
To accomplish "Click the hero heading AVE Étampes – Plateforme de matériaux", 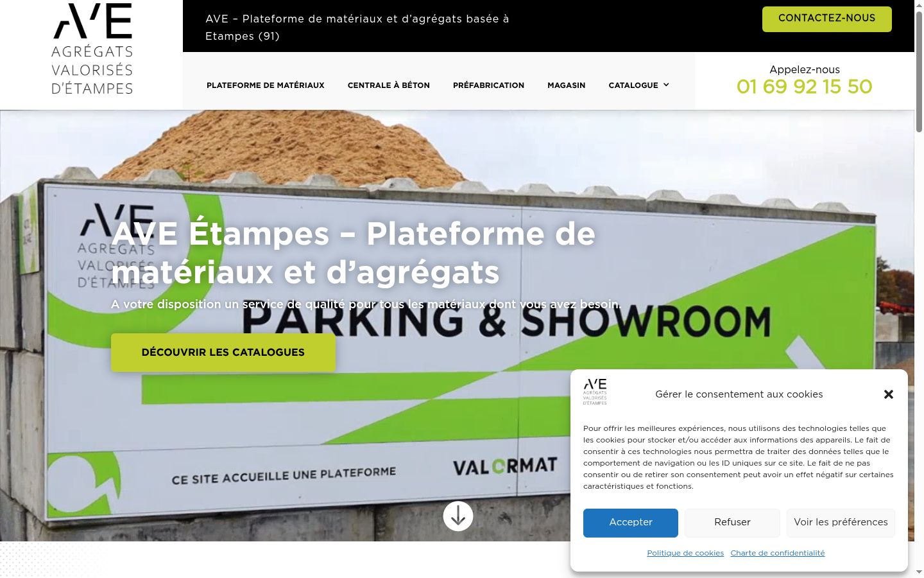I will [354, 252].
